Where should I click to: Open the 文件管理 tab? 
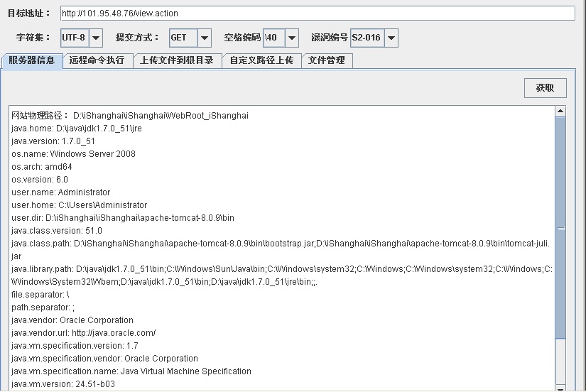pyautogui.click(x=327, y=60)
